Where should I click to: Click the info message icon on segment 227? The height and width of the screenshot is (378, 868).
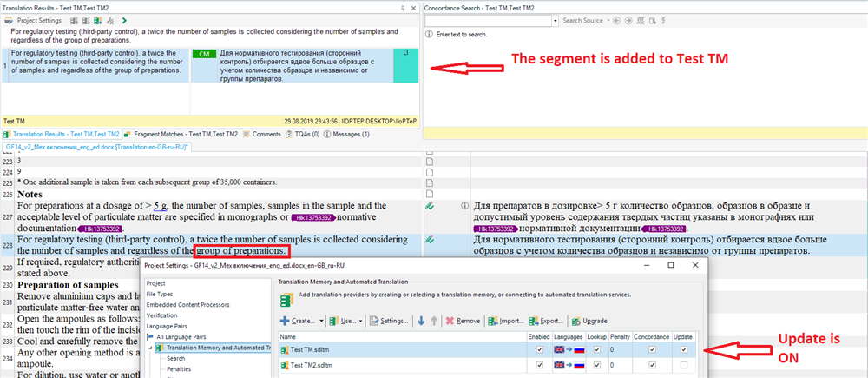tap(465, 206)
